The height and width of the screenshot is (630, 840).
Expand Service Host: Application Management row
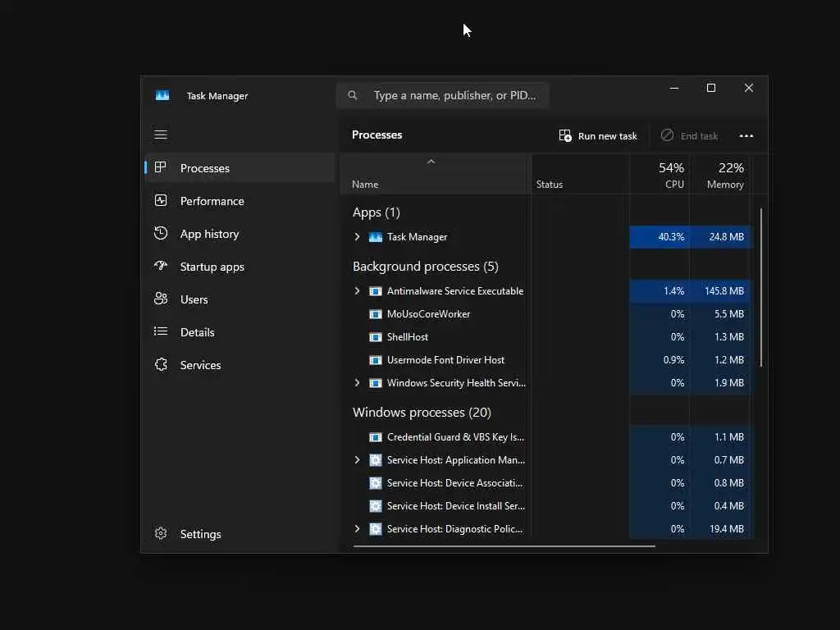coord(358,460)
